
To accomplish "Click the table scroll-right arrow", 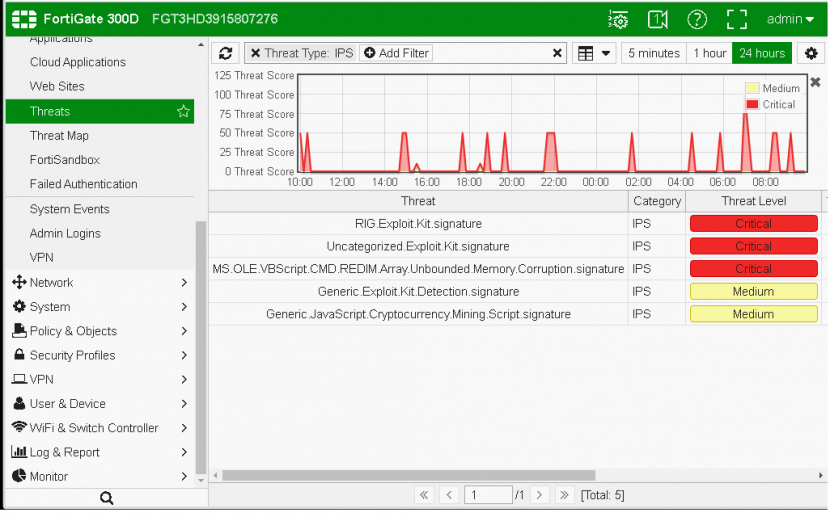I will click(821, 476).
